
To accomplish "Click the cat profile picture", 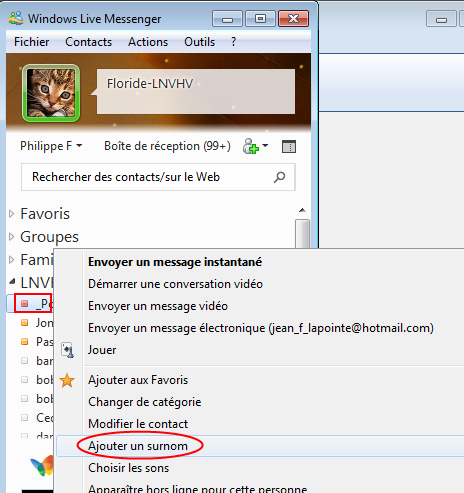I will point(51,93).
